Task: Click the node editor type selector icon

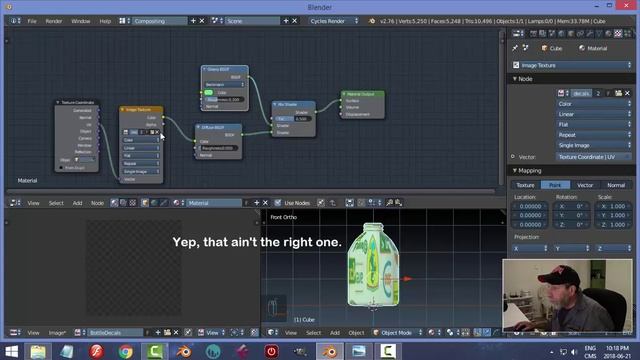Action: tap(15, 203)
